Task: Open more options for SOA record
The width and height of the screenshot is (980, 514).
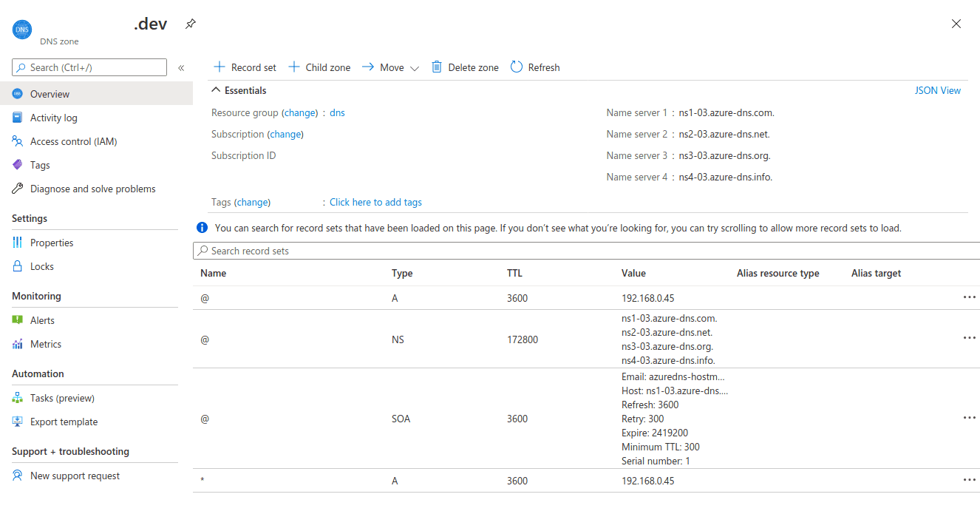Action: [970, 418]
